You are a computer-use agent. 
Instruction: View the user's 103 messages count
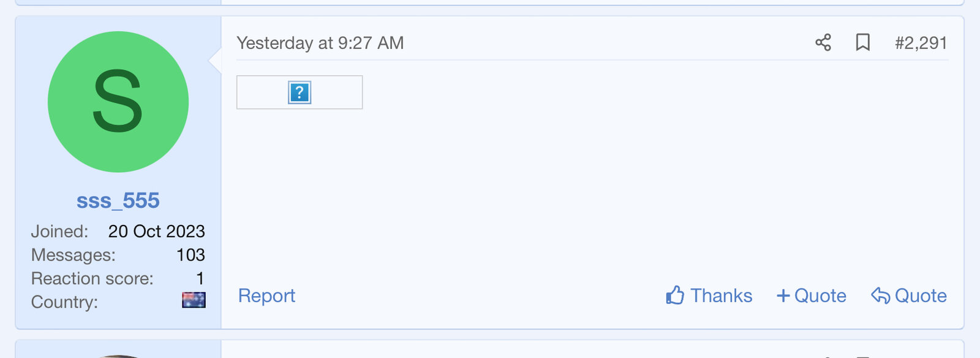point(190,255)
